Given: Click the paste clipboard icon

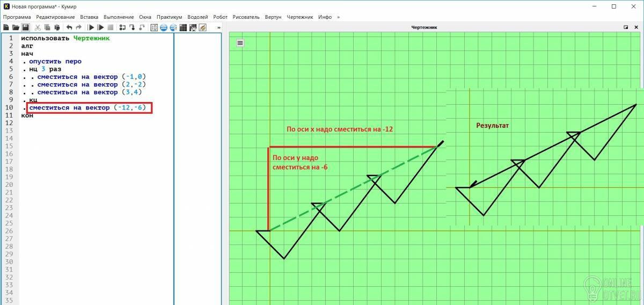Looking at the screenshot, I should tap(57, 27).
